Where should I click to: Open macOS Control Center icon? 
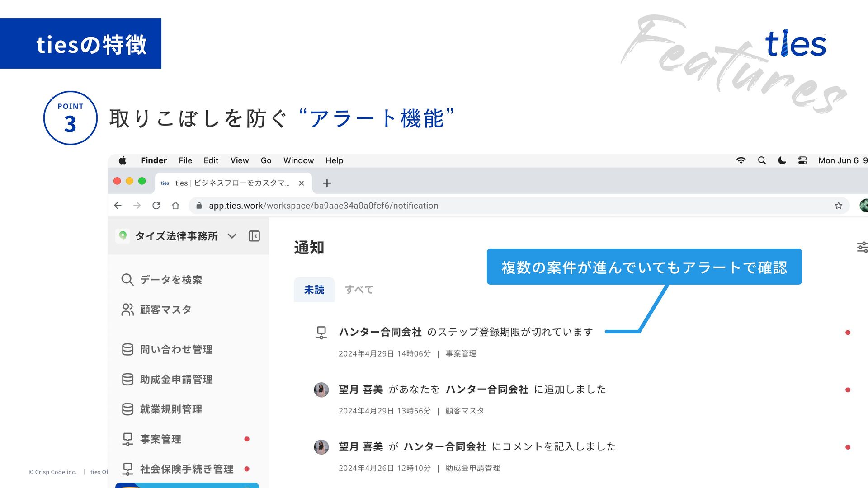pos(802,160)
